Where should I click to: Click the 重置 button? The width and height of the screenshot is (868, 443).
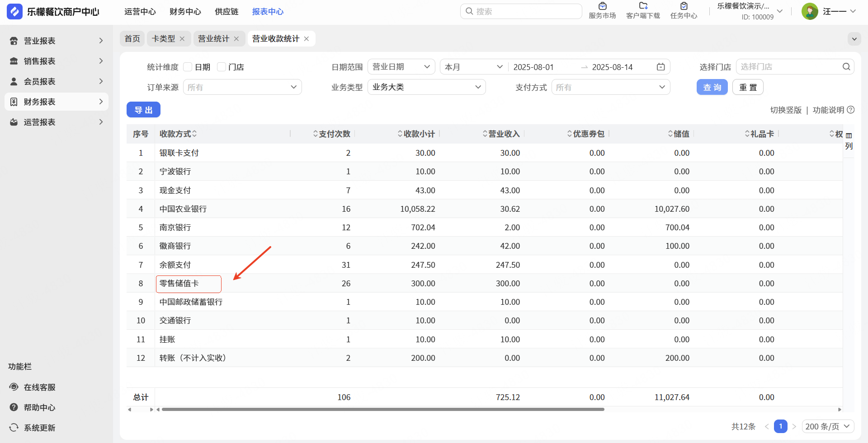(x=748, y=87)
